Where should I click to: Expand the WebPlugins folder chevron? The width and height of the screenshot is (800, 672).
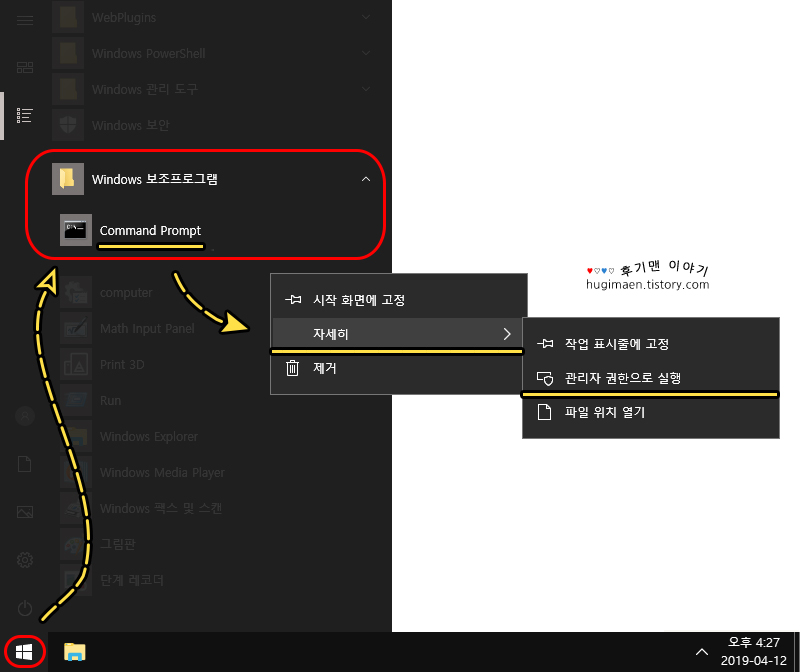[x=366, y=17]
